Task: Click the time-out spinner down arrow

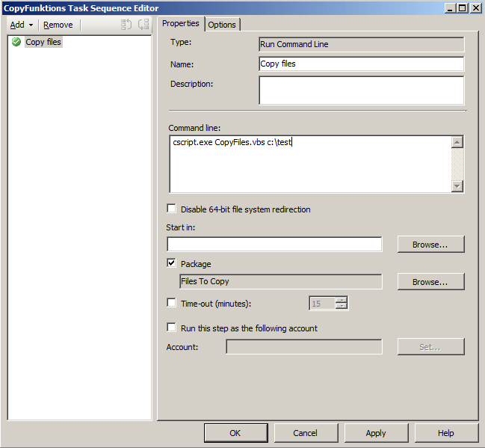Action: tap(342, 306)
